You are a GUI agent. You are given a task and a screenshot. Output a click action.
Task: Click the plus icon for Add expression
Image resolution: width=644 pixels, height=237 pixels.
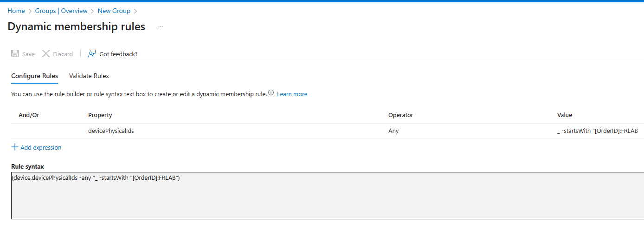[x=15, y=147]
